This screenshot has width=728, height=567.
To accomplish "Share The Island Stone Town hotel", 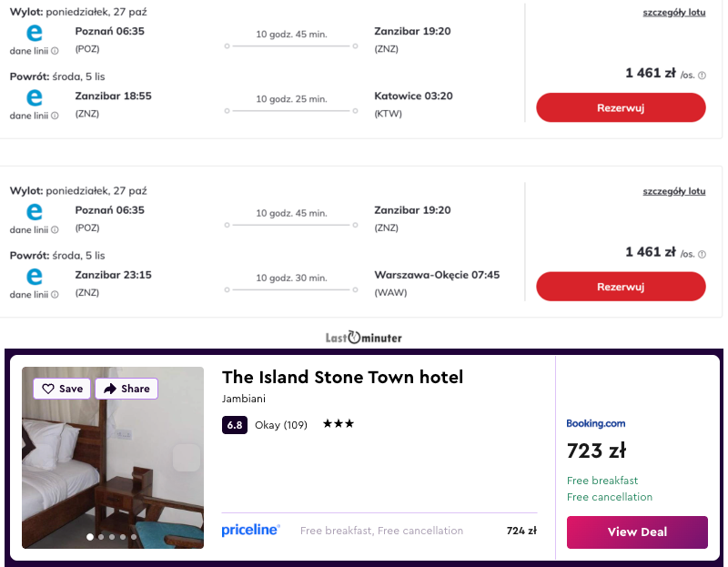I will [126, 389].
